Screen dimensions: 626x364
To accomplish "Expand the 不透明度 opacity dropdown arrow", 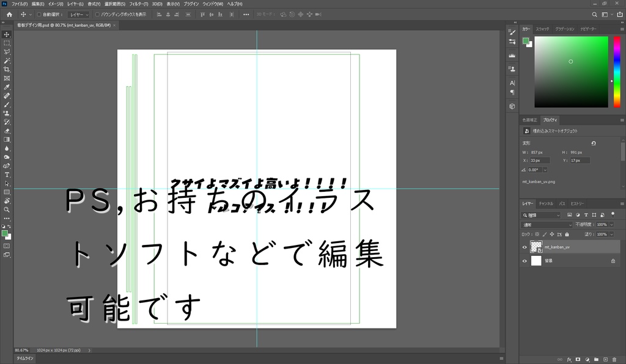I will [611, 225].
